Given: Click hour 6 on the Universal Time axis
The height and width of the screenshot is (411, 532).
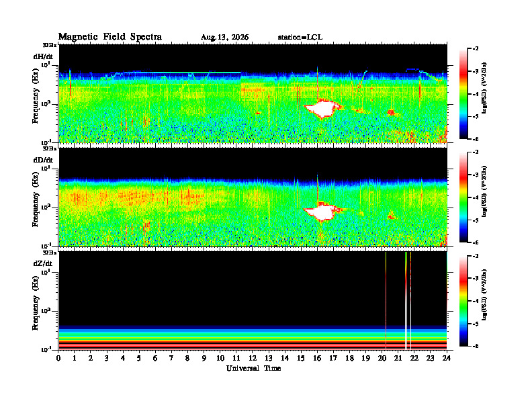Looking at the screenshot, I should click(156, 358).
